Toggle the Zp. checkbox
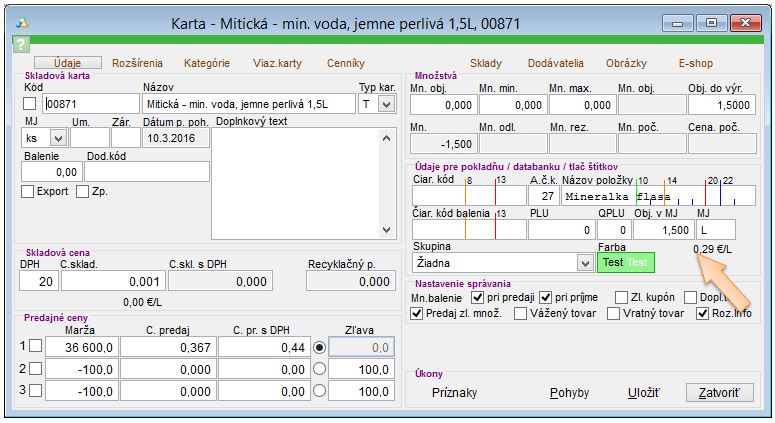 click(x=83, y=191)
